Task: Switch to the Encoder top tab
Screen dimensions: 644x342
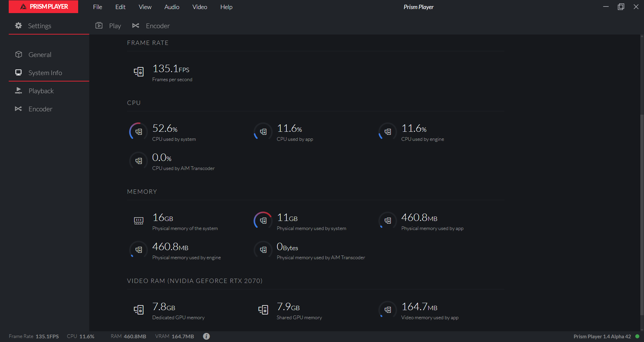Action: coord(158,26)
